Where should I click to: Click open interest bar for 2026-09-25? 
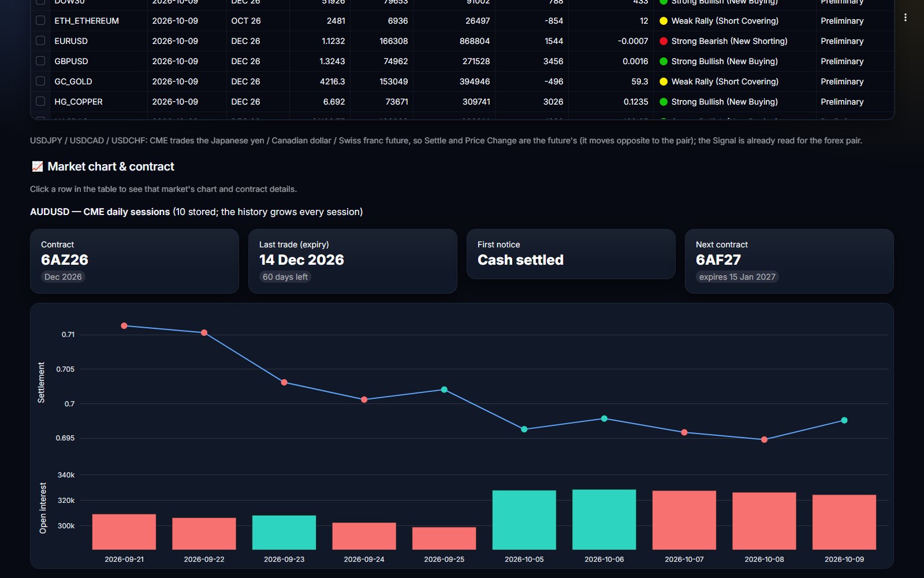pyautogui.click(x=444, y=538)
